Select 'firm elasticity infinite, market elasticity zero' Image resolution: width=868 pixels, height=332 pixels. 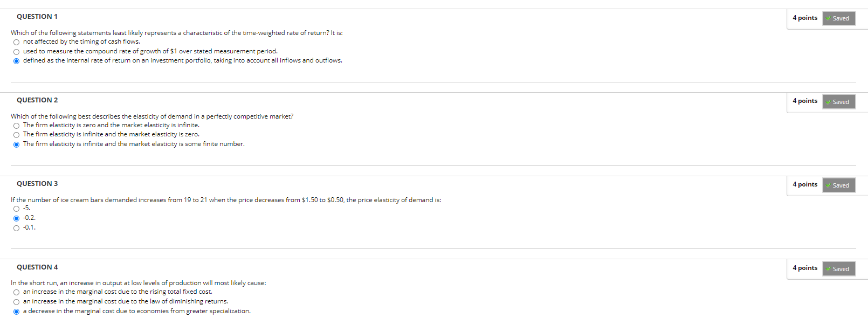tap(16, 135)
